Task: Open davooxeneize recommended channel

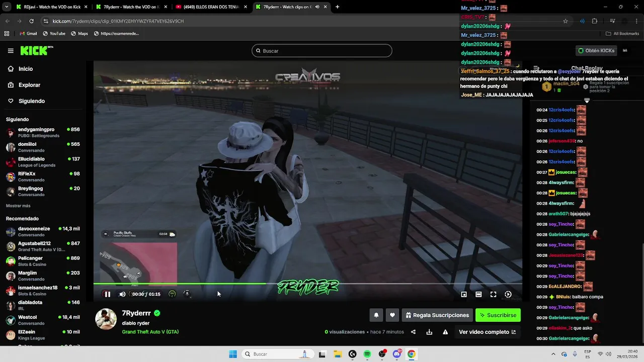Action: [43, 232]
